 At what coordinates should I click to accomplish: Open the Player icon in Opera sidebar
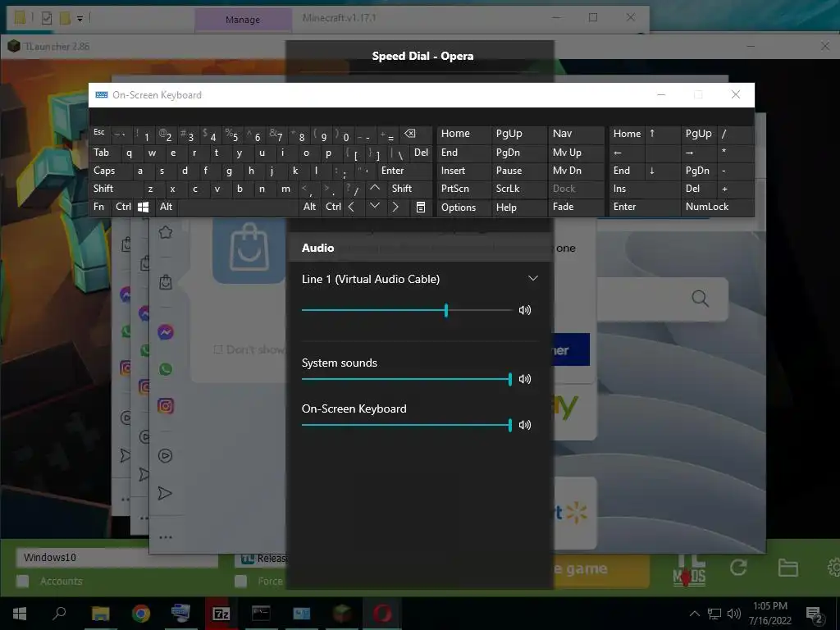tap(166, 456)
